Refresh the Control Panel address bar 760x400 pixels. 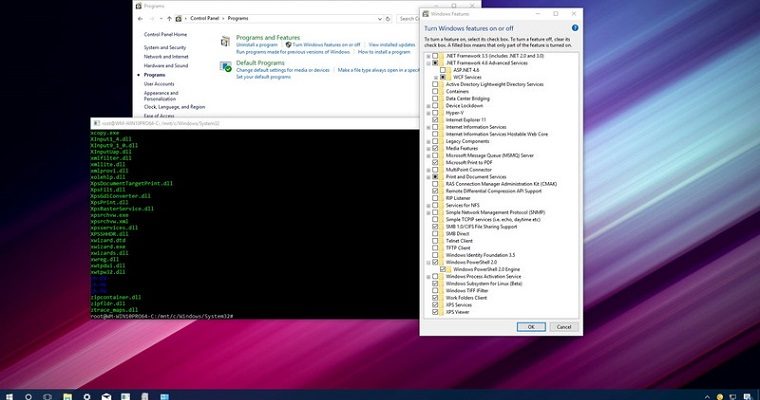388,18
